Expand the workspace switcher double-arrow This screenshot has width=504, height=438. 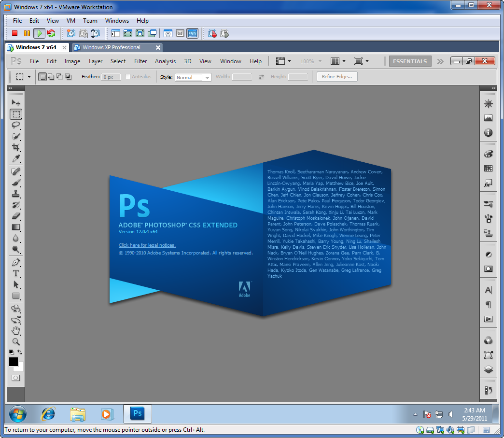[x=440, y=61]
